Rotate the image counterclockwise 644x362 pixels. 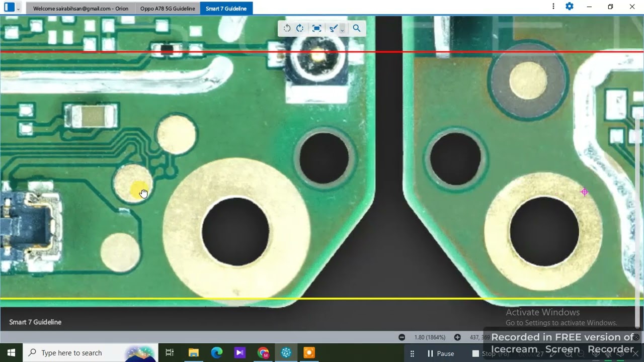(x=287, y=28)
